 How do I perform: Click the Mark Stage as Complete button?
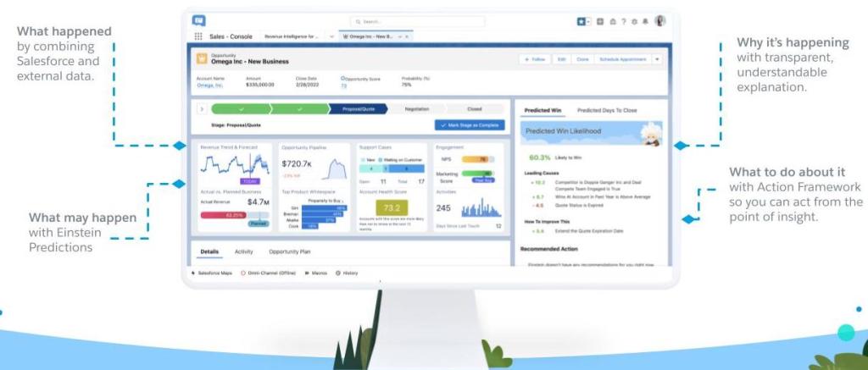pos(469,125)
